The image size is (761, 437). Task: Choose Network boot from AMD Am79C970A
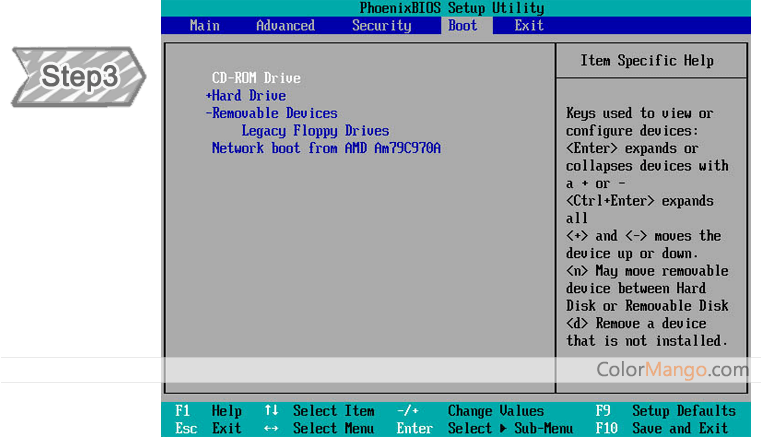pyautogui.click(x=326, y=148)
